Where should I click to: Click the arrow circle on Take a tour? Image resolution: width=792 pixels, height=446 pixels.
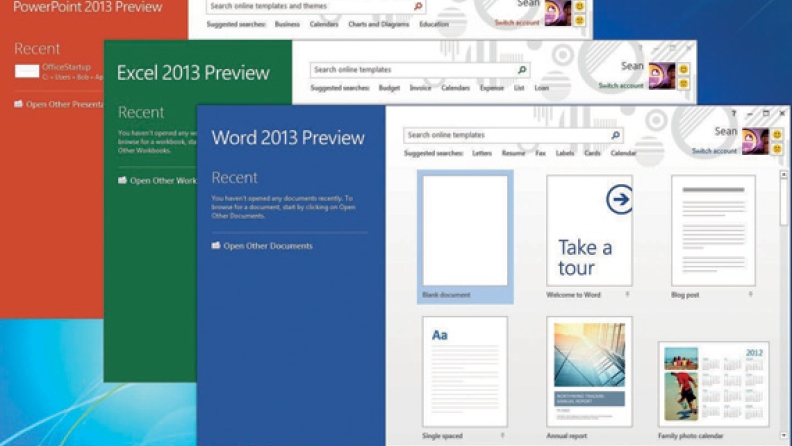(x=619, y=199)
